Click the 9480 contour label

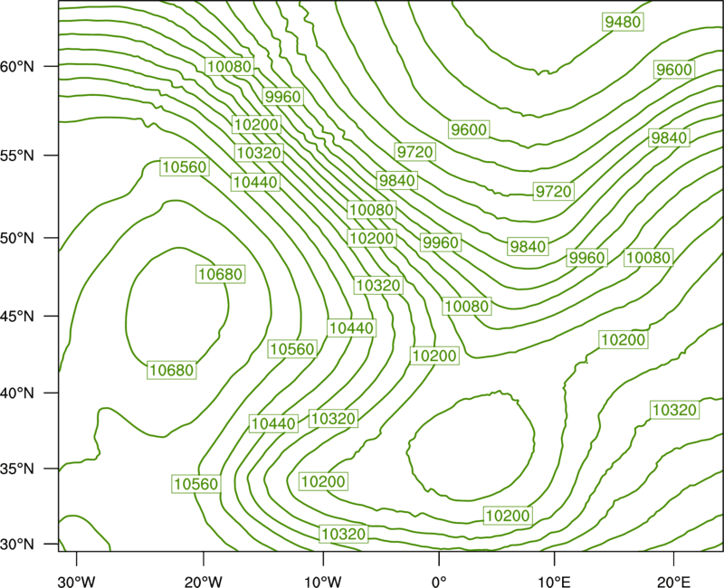[x=623, y=22]
